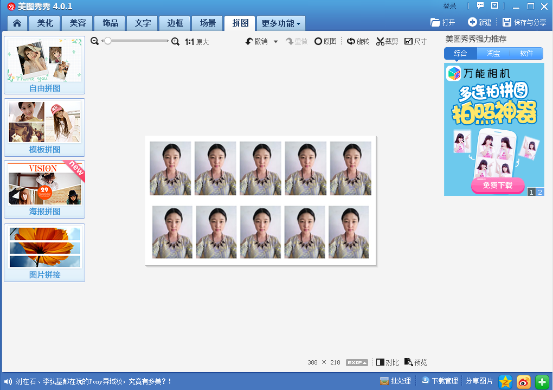Click the 下载管理 download manager icon

pos(440,381)
